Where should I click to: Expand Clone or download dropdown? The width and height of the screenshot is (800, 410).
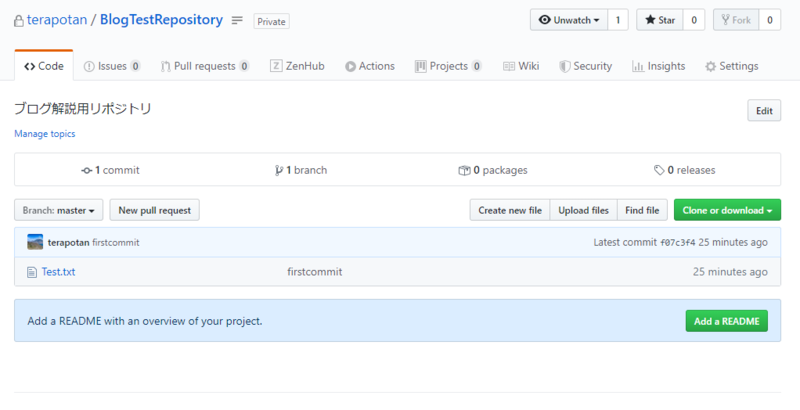tap(728, 210)
